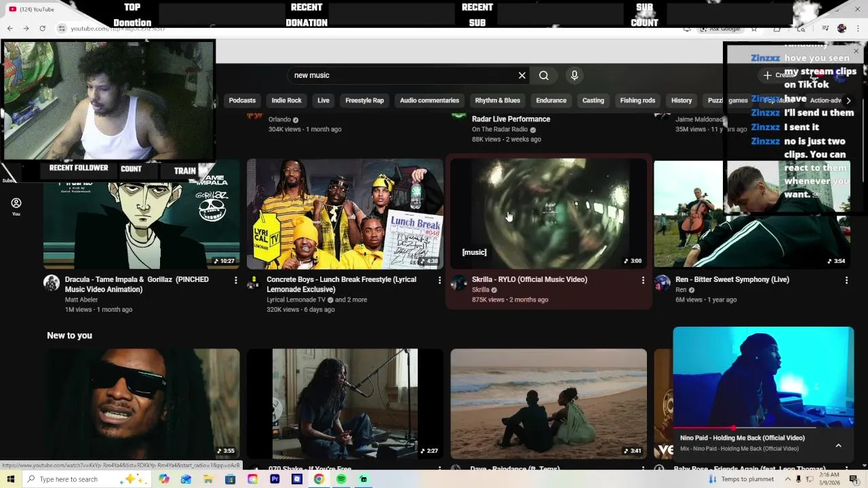This screenshot has height=488, width=868.
Task: Launch Copilot from the taskbar
Action: tap(164, 479)
